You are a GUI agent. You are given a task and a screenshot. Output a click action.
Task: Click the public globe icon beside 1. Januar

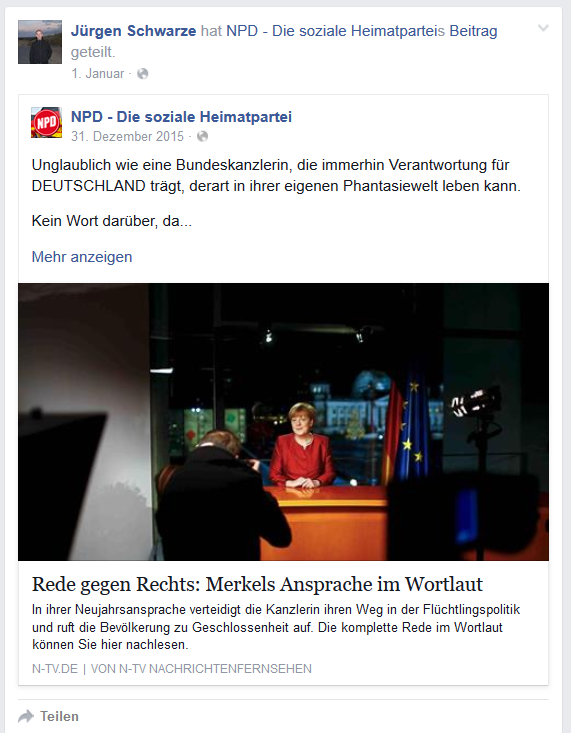pos(143,74)
